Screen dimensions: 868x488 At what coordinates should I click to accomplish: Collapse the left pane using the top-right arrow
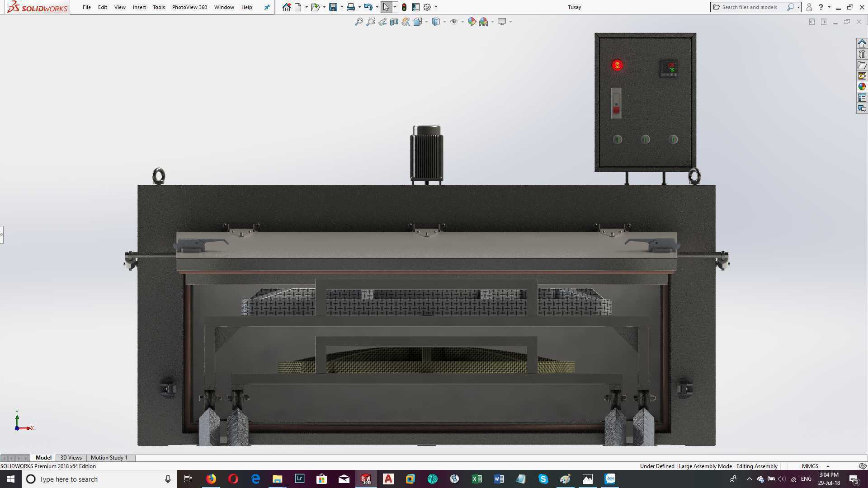pyautogui.click(x=812, y=22)
